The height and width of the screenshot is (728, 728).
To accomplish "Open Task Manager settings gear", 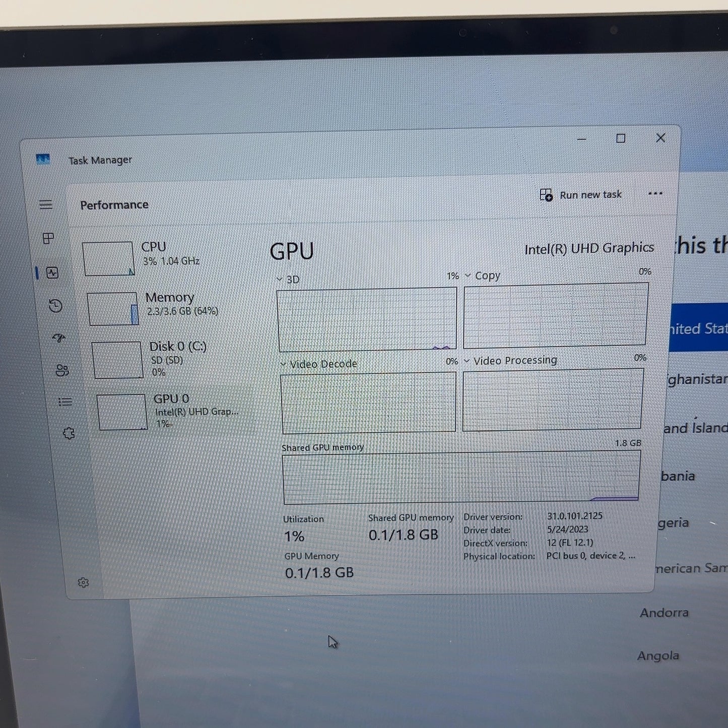I will [x=84, y=583].
